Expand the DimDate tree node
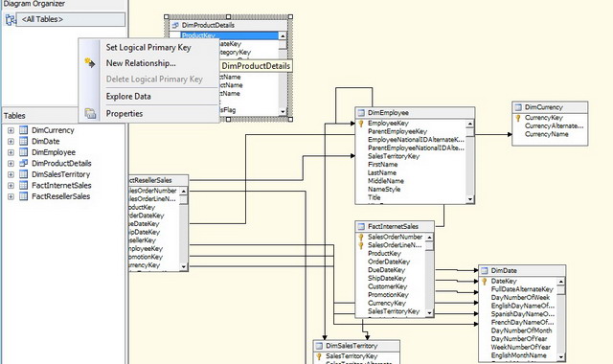The width and height of the screenshot is (613, 364). click(x=11, y=142)
